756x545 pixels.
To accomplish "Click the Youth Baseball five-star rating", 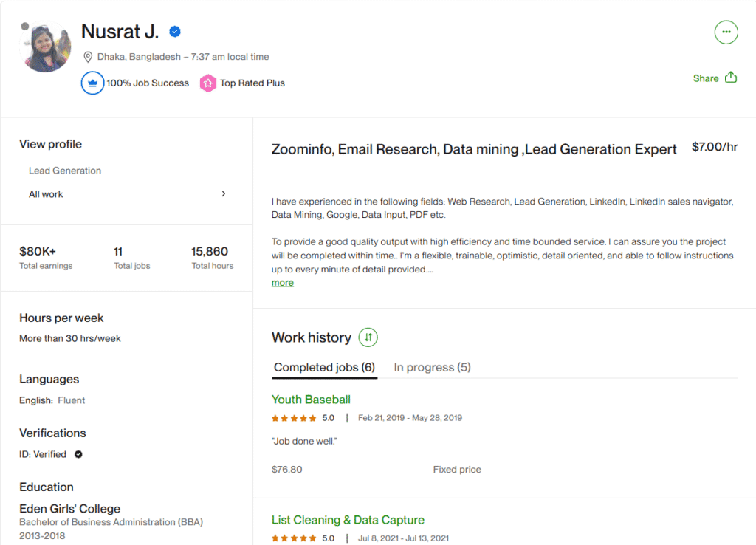I will pos(294,418).
